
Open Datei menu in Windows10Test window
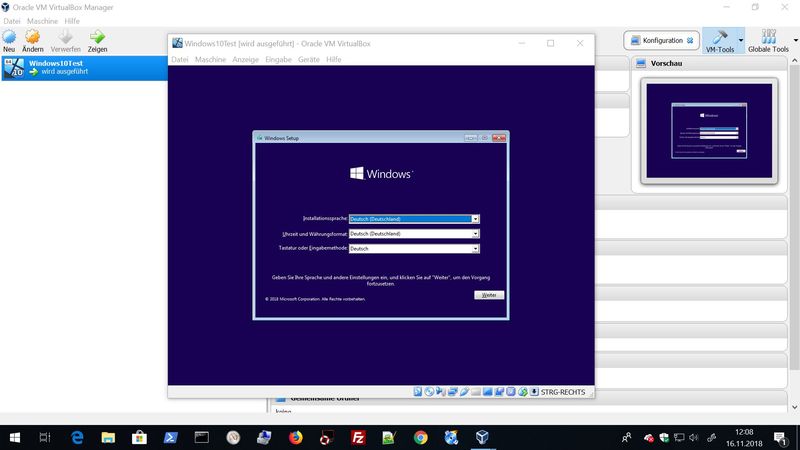180,59
